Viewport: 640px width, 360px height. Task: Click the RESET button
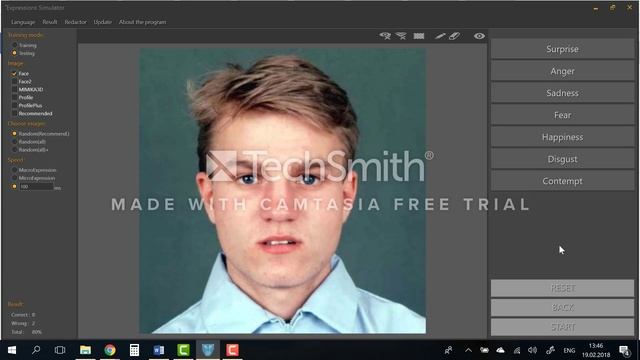562,288
